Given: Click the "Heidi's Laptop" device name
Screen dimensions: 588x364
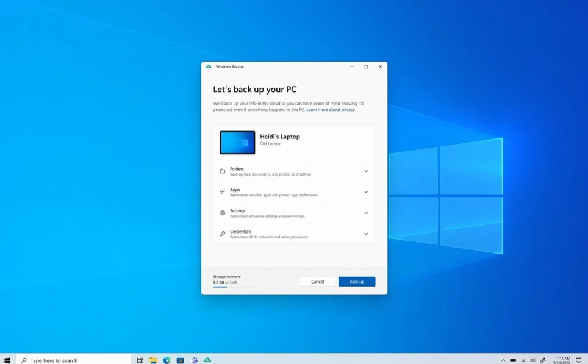Looking at the screenshot, I should click(280, 137).
